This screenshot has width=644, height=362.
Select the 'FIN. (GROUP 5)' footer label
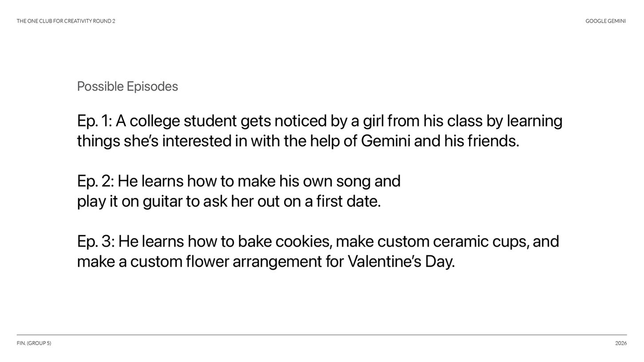34,343
